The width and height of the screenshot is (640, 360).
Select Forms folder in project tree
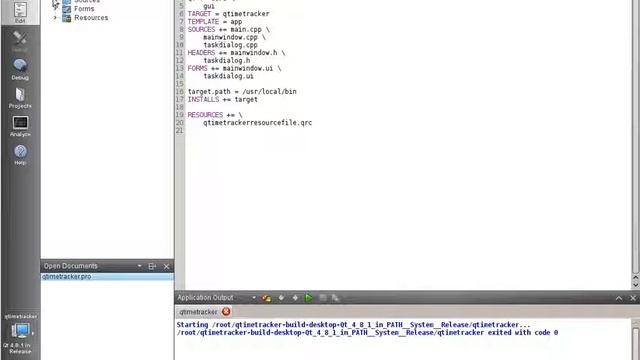click(x=84, y=9)
